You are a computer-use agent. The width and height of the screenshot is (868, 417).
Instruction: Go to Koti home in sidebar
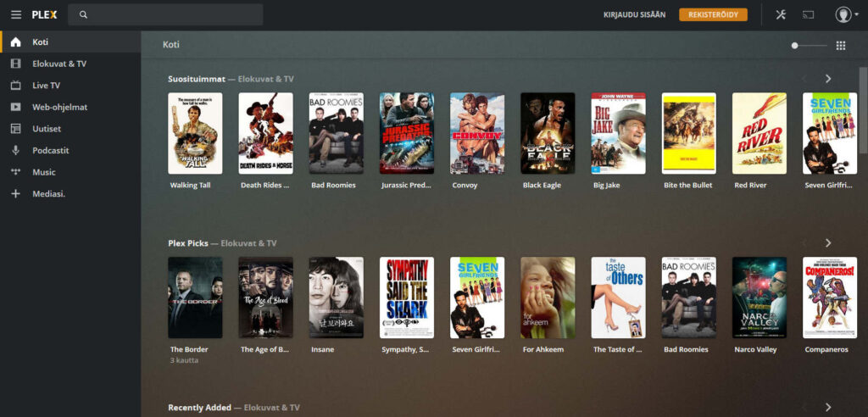point(41,42)
